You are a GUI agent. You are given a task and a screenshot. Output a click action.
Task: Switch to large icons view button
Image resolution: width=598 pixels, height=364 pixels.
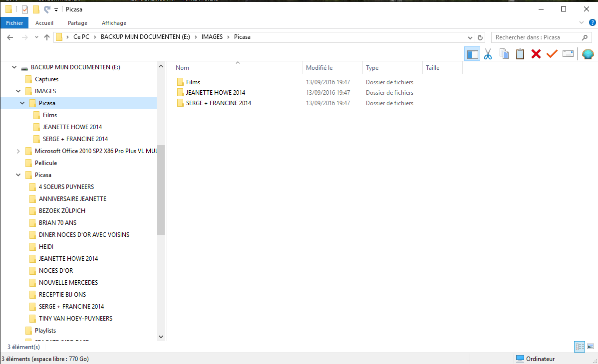[x=591, y=347]
